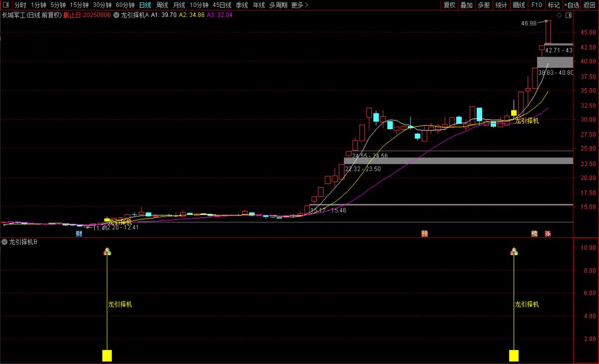The width and height of the screenshot is (599, 364).
Task: Expand the 更多 periods menu
Action: coord(299,5)
